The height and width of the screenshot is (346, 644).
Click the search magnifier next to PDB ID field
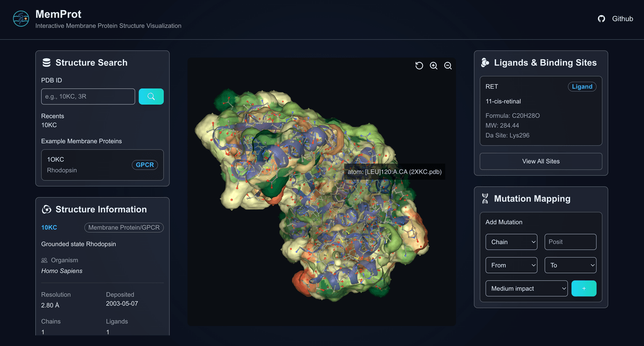pos(151,96)
